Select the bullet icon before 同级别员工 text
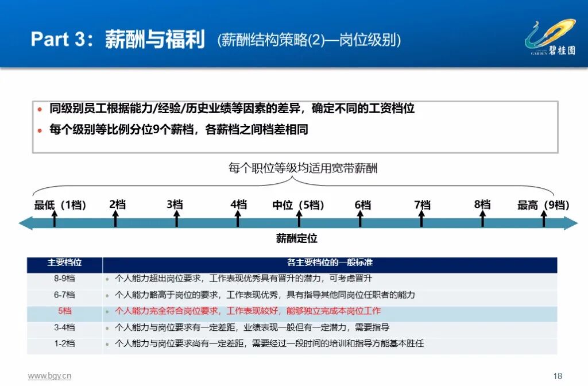 coord(39,109)
